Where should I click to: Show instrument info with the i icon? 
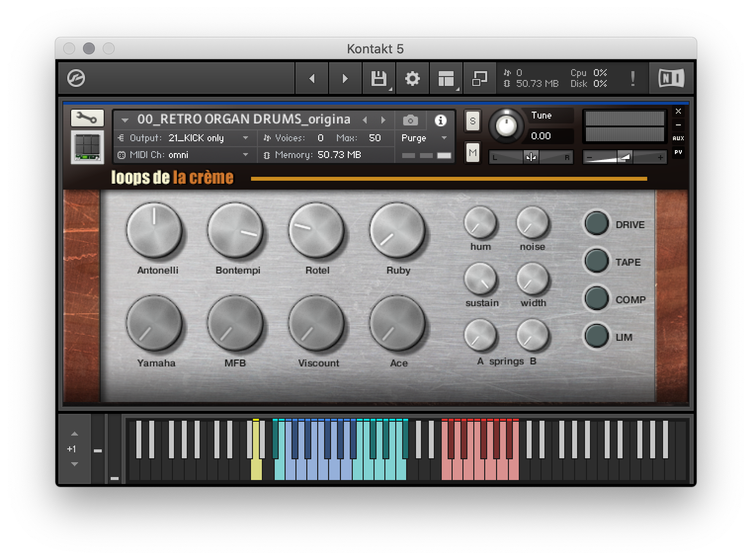440,120
